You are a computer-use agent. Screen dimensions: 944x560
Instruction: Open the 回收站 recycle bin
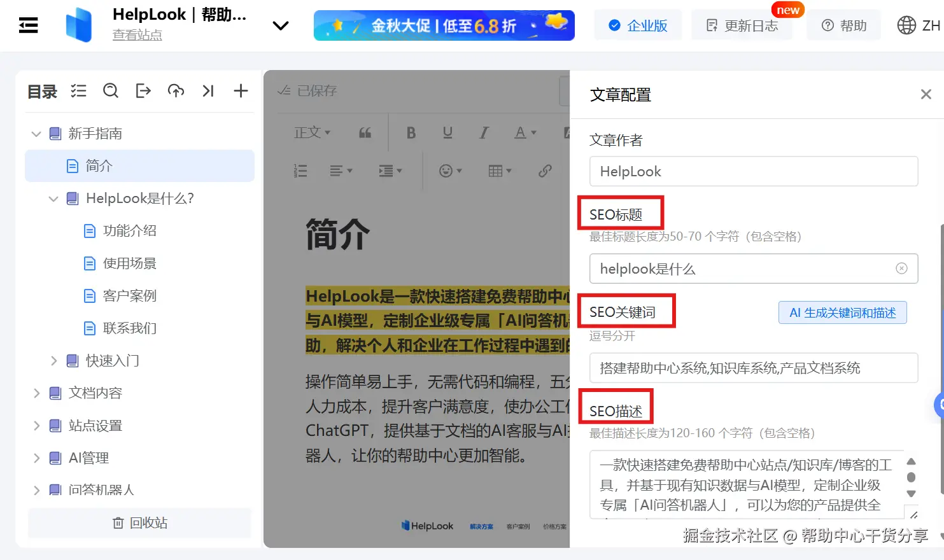[x=139, y=523]
